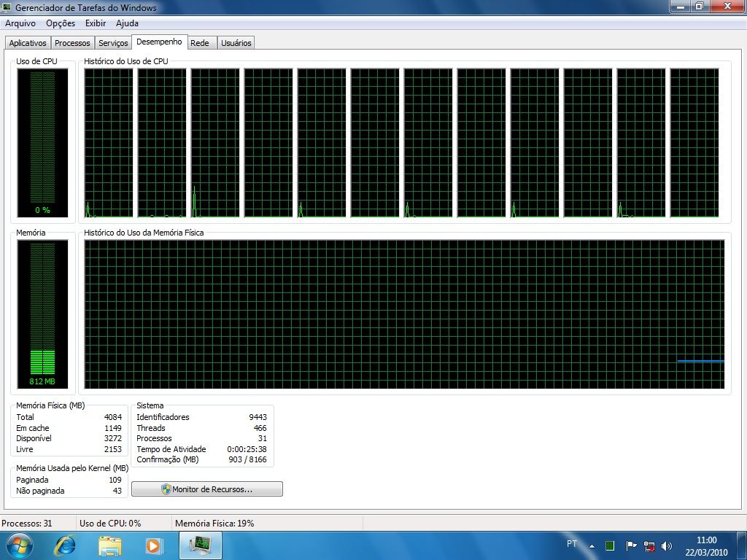Switch to the Serviços tab
Screen dimensions: 747x560
pyautogui.click(x=113, y=43)
